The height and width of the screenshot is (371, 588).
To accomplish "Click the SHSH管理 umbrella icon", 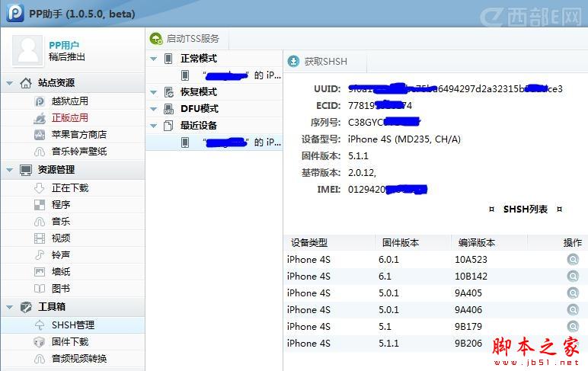I will 40,325.
